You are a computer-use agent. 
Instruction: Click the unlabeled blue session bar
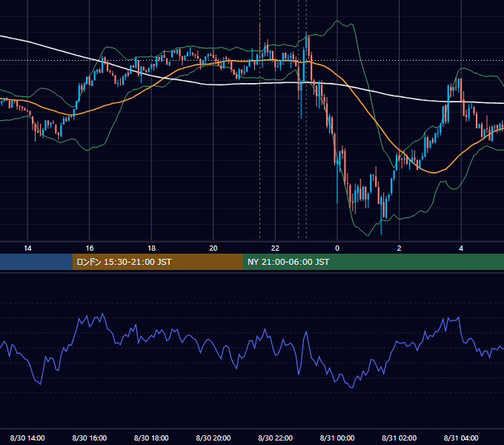36,262
